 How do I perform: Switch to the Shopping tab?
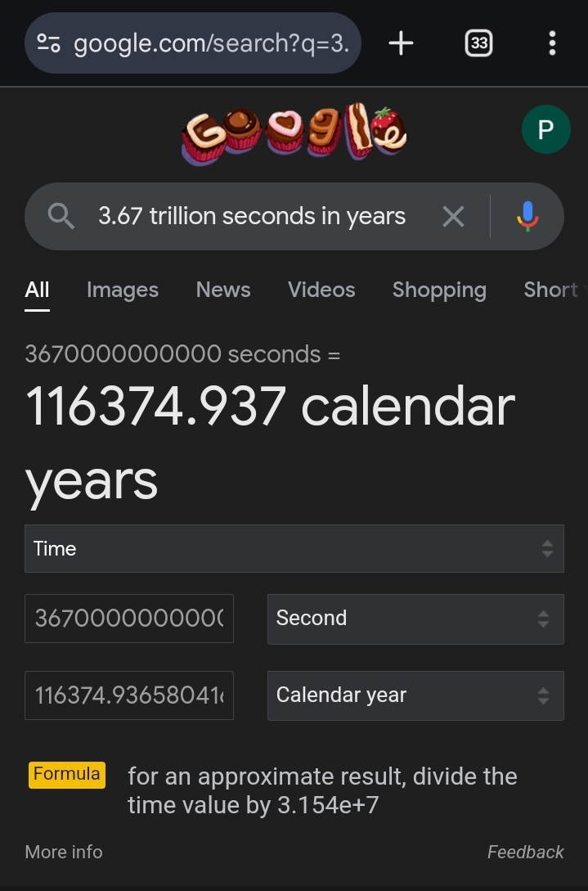pos(439,290)
